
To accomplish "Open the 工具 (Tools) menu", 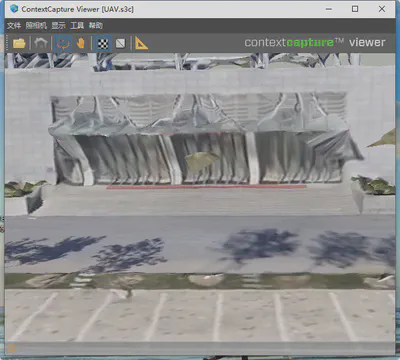I will 77,25.
